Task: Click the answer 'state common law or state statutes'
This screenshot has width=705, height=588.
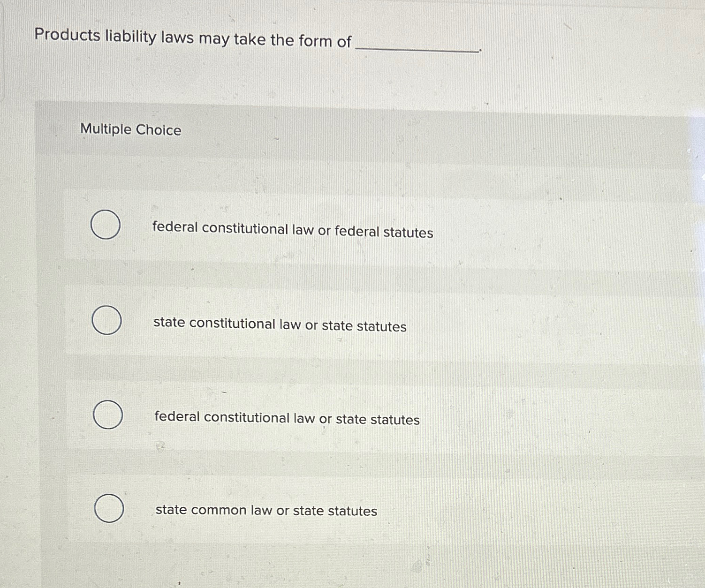Action: click(x=265, y=511)
